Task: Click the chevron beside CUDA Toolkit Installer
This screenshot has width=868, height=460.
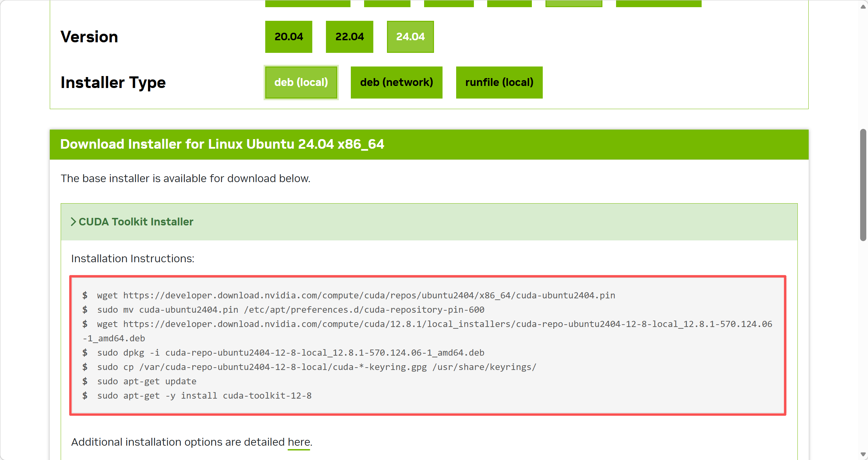Action: [x=73, y=222]
